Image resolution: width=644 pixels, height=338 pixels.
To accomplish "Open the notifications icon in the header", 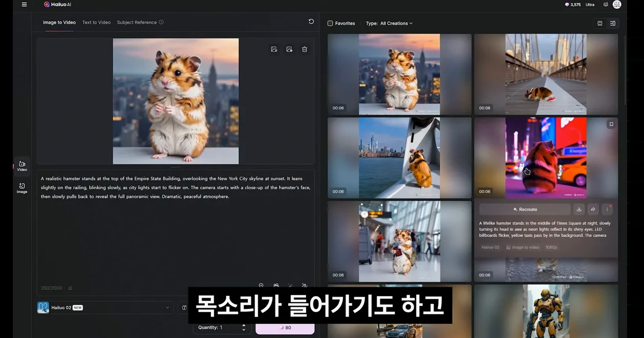I will (606, 5).
